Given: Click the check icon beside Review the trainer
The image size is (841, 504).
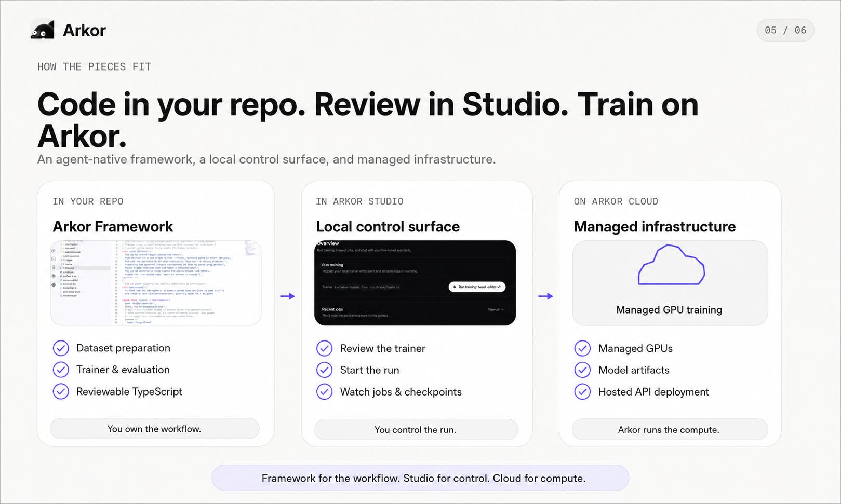Looking at the screenshot, I should pos(325,348).
